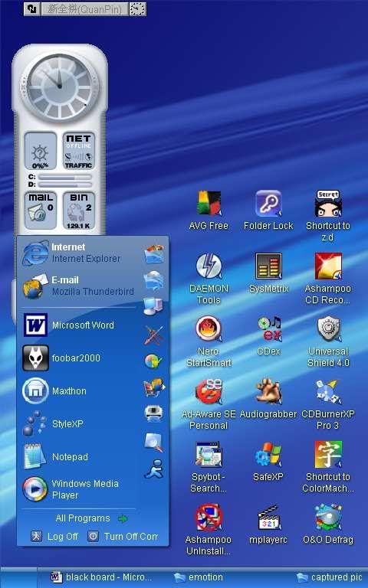Viewport: 368px width, 588px height.
Task: Open AVG Free desktop icon
Action: pyautogui.click(x=209, y=210)
